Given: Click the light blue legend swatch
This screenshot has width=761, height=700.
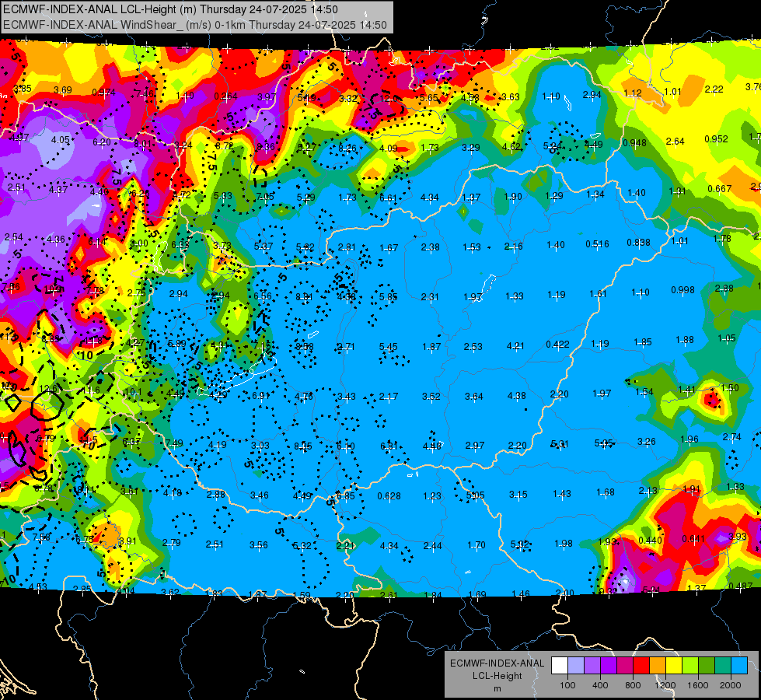Looking at the screenshot, I should point(740,666).
